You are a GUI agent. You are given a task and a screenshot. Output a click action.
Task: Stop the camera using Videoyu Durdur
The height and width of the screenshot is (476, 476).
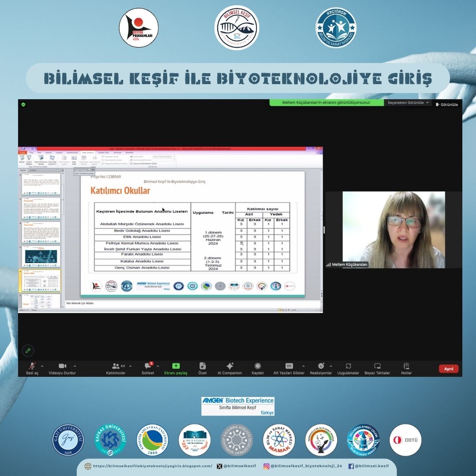[x=62, y=368]
